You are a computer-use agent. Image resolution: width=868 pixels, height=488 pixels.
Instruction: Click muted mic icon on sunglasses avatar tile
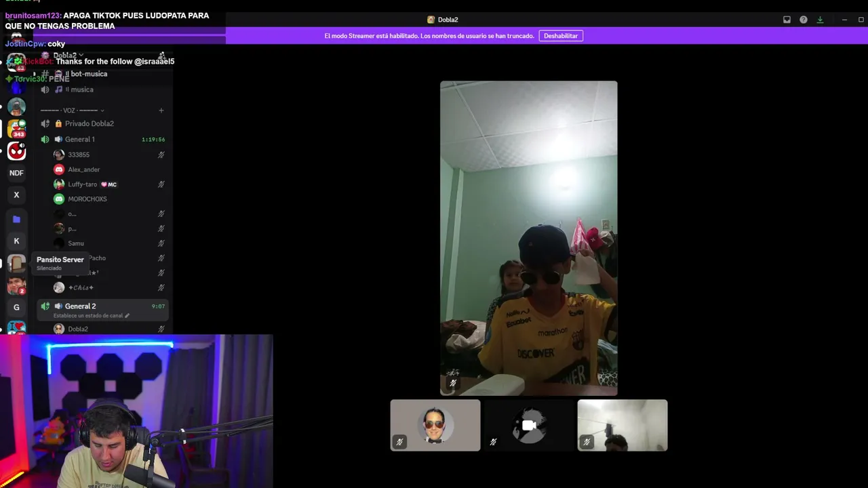coord(399,442)
